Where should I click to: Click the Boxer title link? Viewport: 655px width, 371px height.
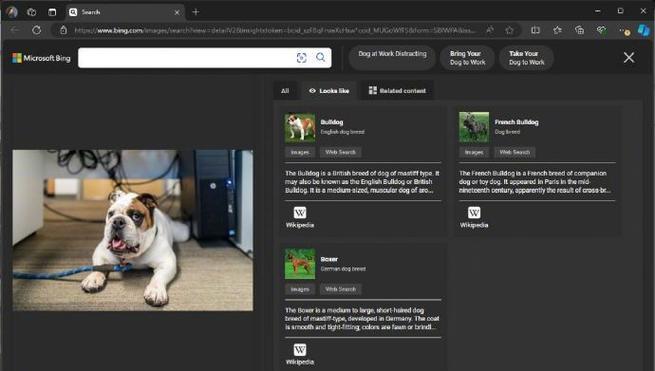coord(329,259)
